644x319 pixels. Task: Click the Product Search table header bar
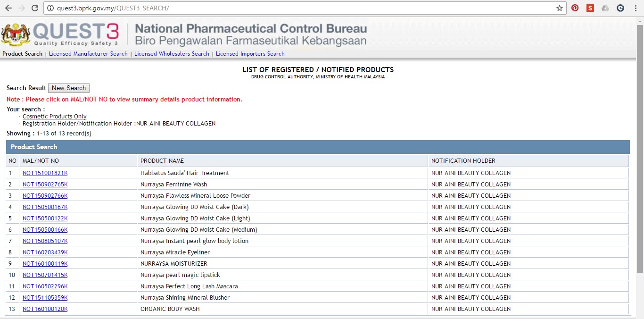pyautogui.click(x=318, y=147)
